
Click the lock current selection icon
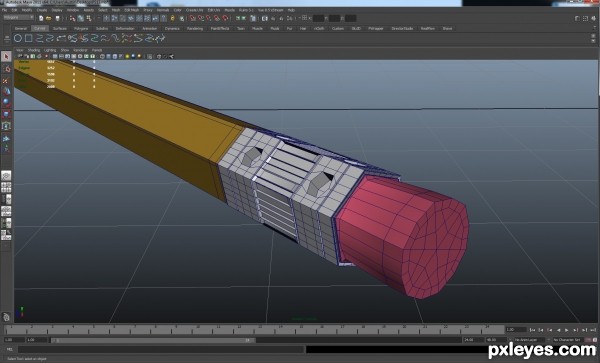tap(173, 18)
